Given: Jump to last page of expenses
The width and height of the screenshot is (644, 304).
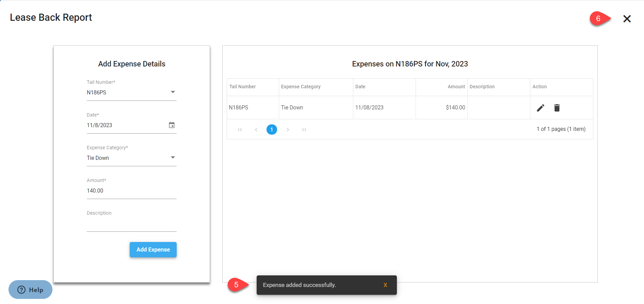Looking at the screenshot, I should pos(304,130).
